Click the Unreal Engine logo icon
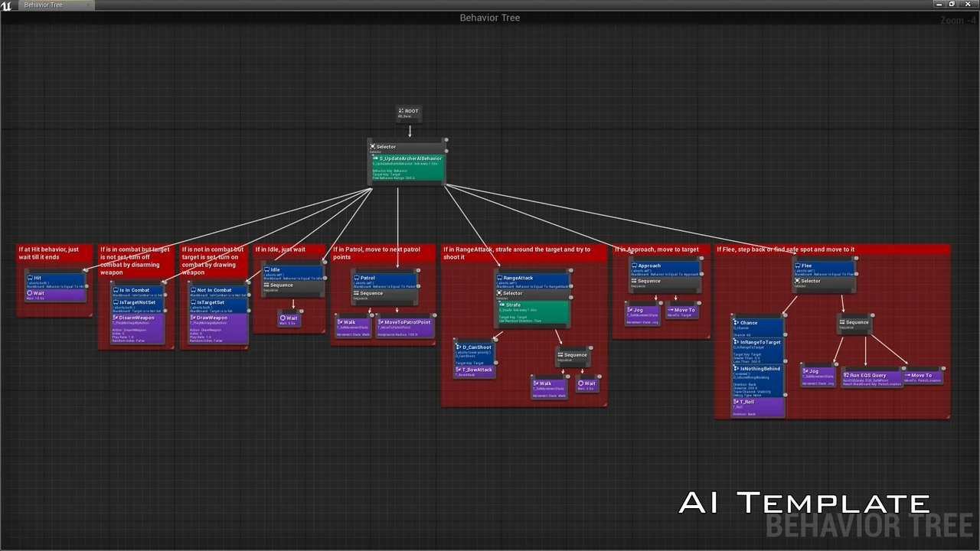Screen dimensions: 980x551 (x=7, y=5)
